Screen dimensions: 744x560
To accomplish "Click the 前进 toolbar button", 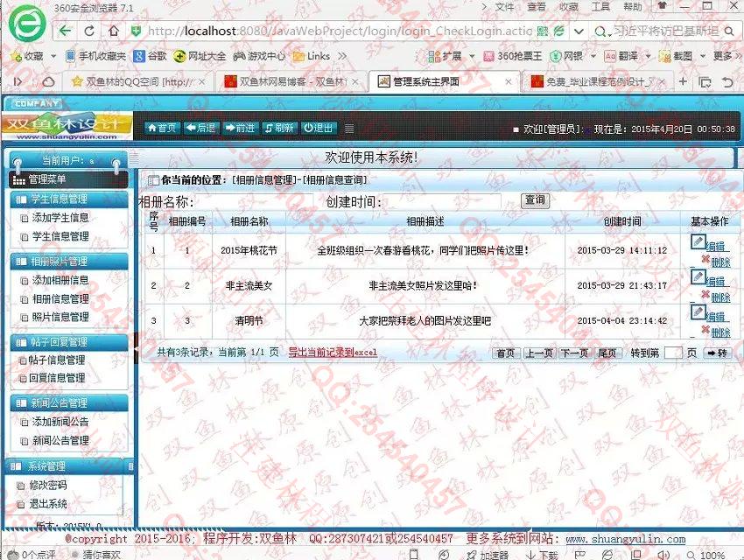I will [240, 128].
